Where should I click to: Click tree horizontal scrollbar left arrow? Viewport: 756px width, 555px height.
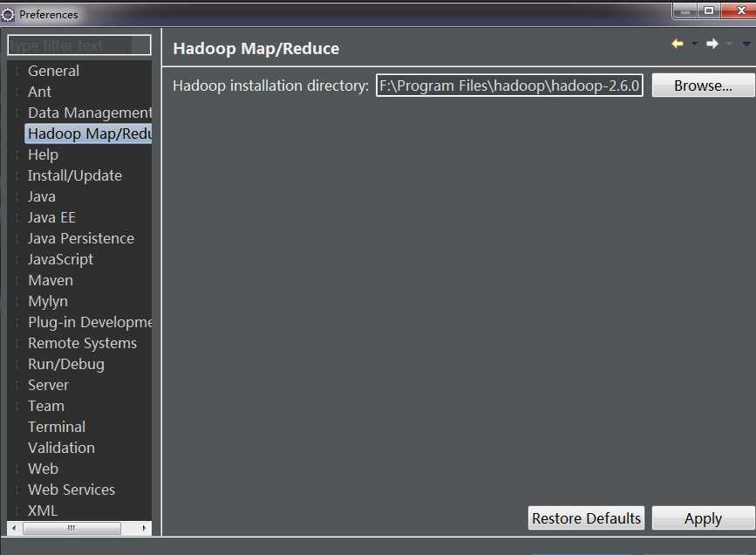pos(14,528)
